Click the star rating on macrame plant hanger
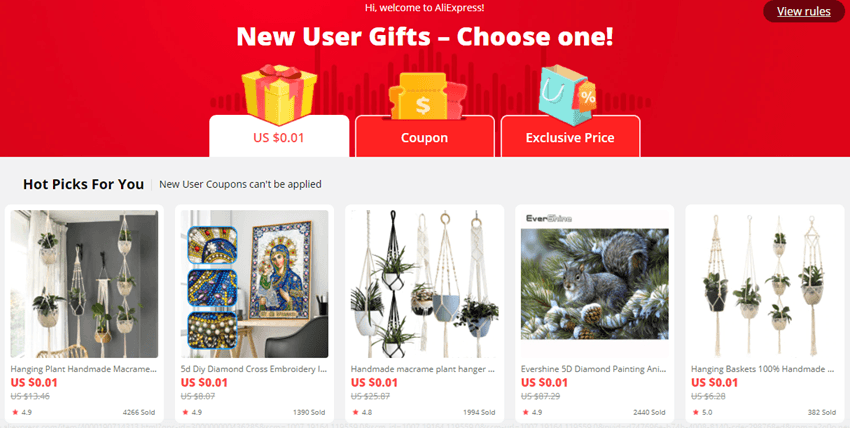This screenshot has height=428, width=850. [362, 412]
